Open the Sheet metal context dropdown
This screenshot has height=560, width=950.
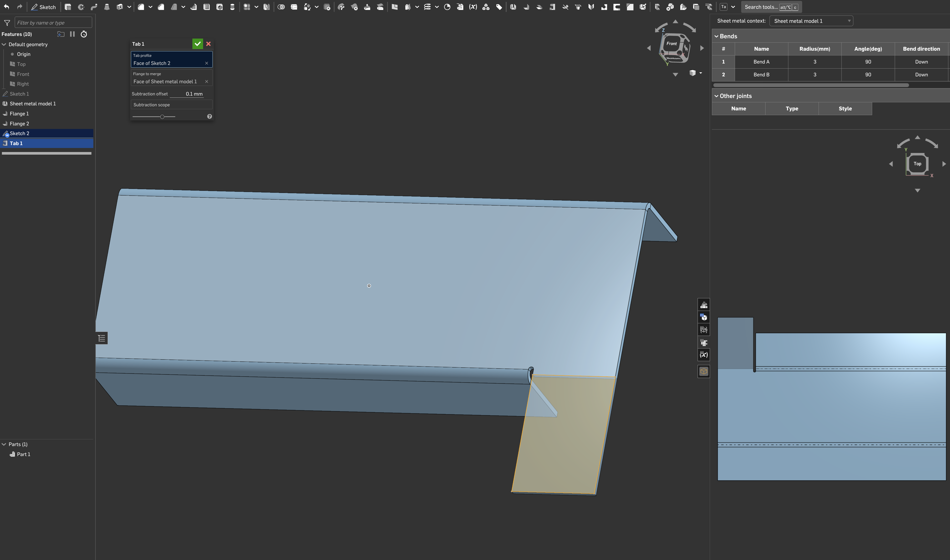[811, 21]
